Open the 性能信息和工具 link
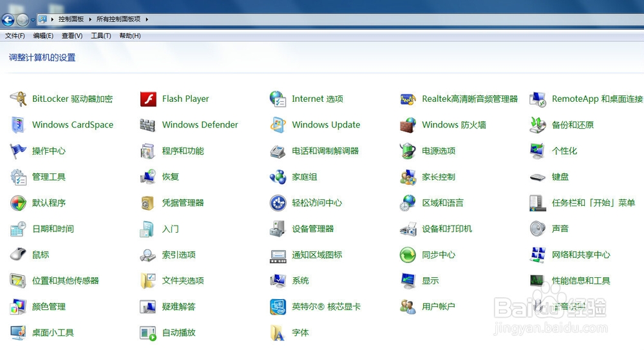The height and width of the screenshot is (350, 644). [581, 280]
